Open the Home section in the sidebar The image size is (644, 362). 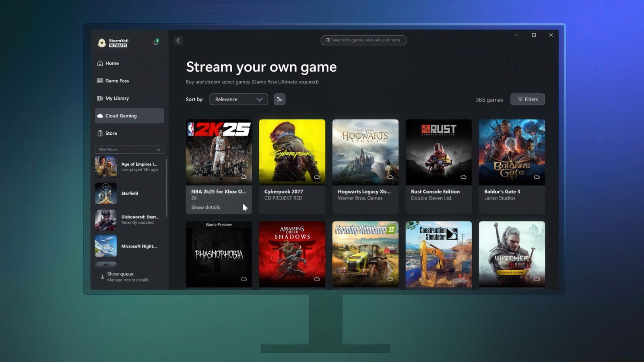point(111,63)
